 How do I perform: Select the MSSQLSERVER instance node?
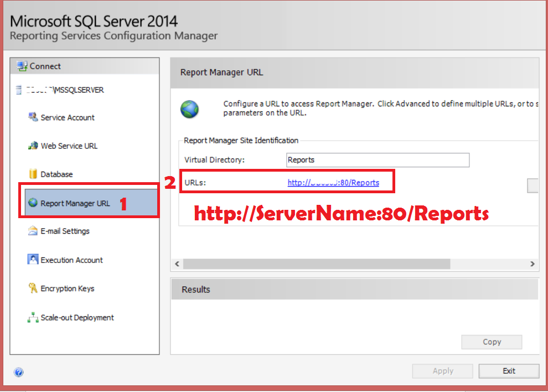pyautogui.click(x=65, y=90)
